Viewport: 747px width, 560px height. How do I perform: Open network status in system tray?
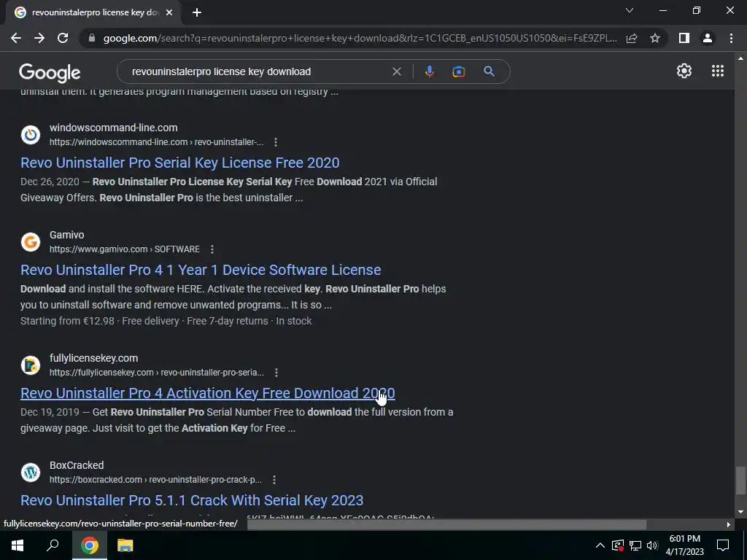pyautogui.click(x=635, y=545)
